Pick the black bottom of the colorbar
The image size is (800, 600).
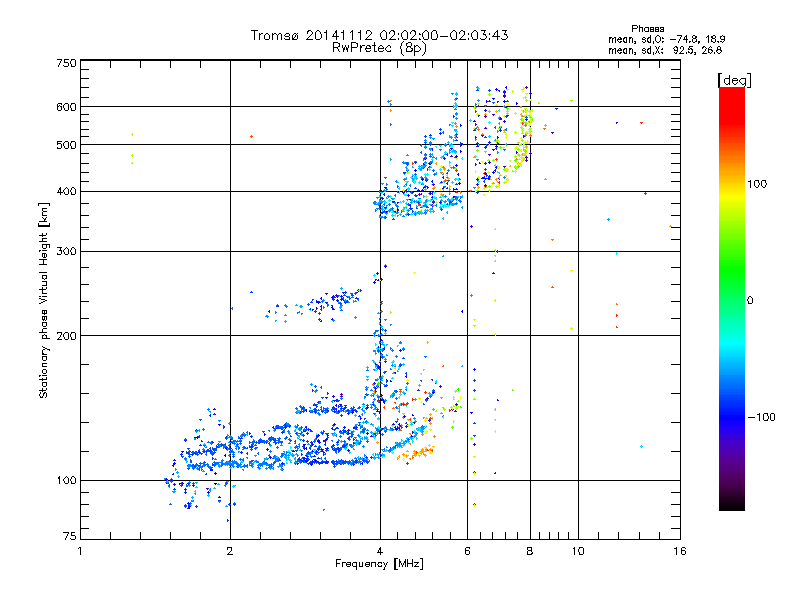(x=732, y=503)
